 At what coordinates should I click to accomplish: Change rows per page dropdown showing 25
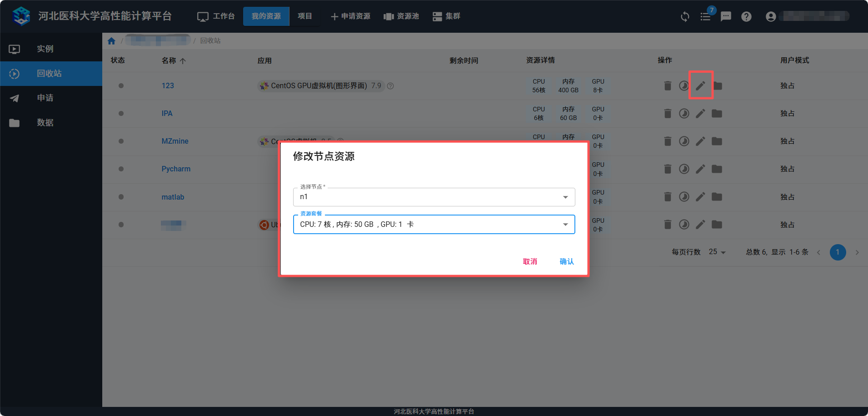pyautogui.click(x=717, y=252)
